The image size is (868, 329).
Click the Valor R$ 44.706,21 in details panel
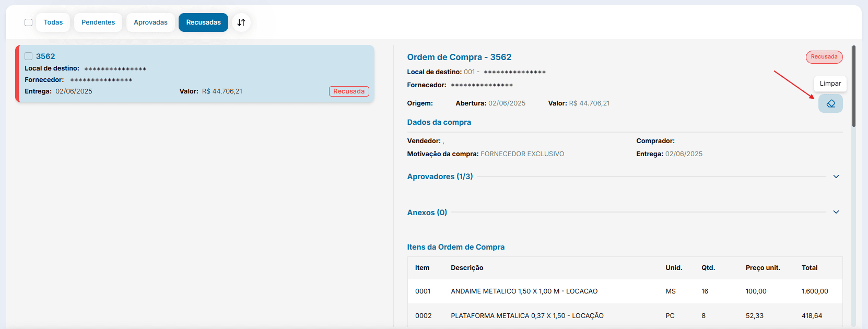click(579, 103)
